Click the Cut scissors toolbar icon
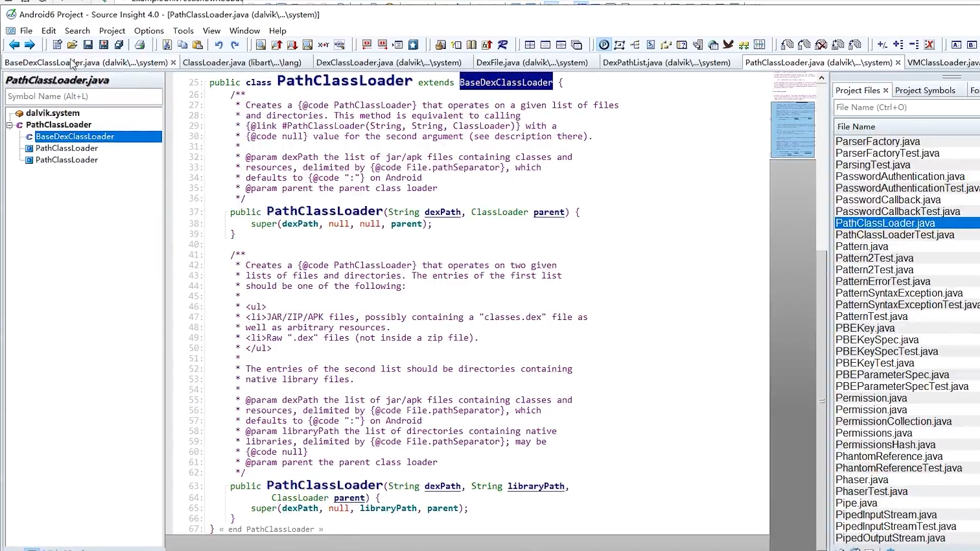The width and height of the screenshot is (980, 551). [167, 45]
